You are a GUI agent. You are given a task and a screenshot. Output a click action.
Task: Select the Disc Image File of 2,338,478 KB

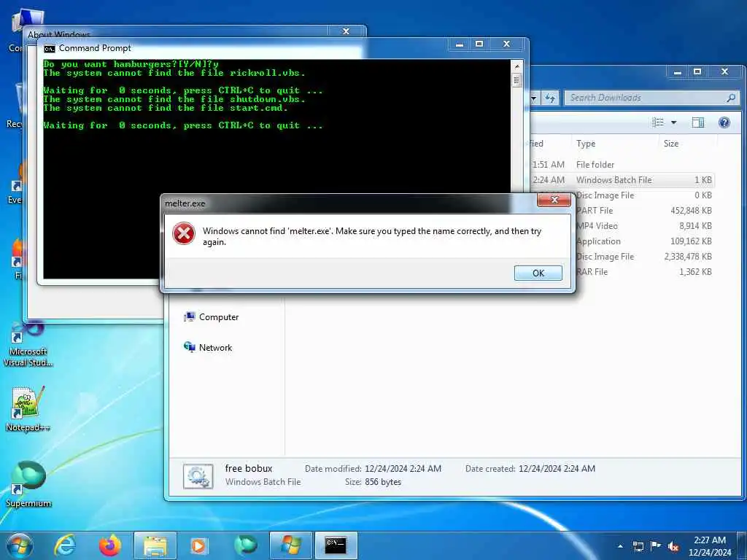[644, 256]
